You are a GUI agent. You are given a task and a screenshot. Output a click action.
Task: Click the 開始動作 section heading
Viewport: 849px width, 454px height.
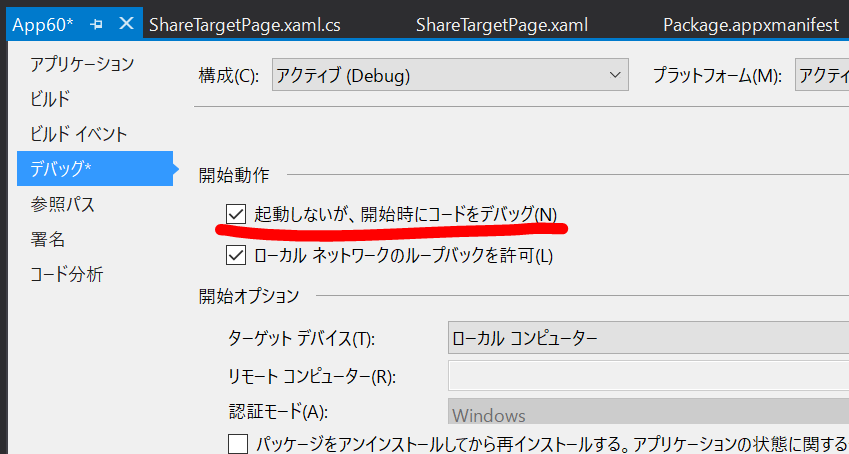point(233,175)
